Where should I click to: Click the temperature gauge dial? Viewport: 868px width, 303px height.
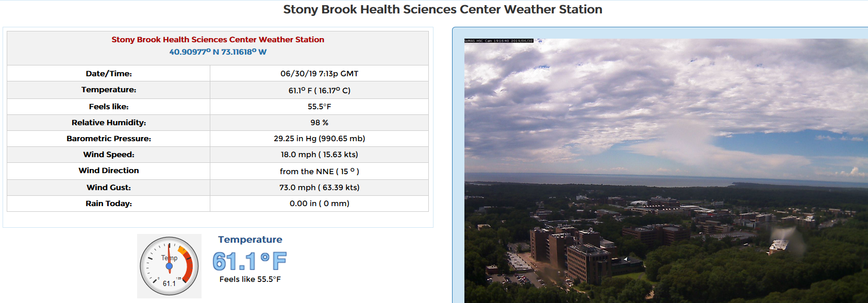tap(169, 266)
